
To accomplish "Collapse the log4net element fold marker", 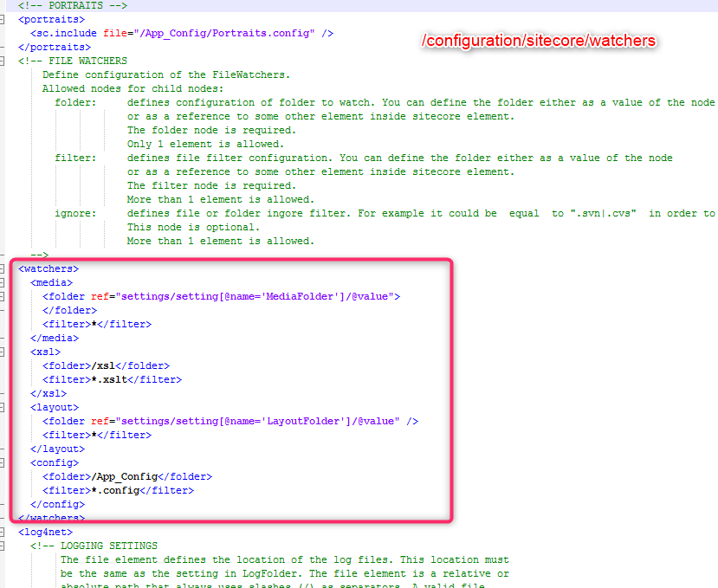I will coord(4,532).
